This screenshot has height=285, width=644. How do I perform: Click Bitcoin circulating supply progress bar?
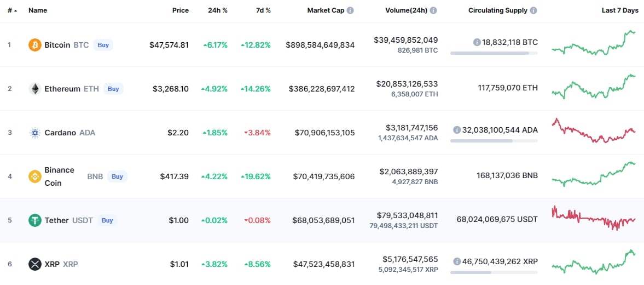tap(494, 53)
